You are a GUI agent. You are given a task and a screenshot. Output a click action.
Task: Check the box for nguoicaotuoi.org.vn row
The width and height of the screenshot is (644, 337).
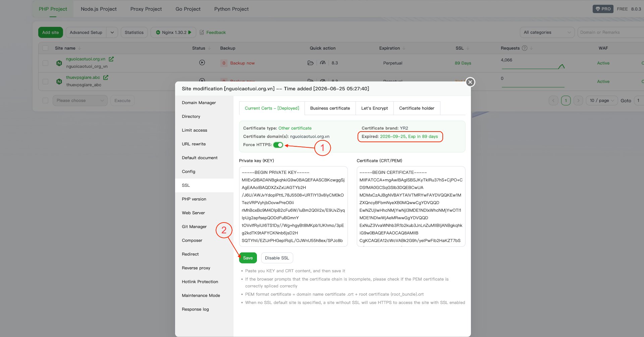46,63
